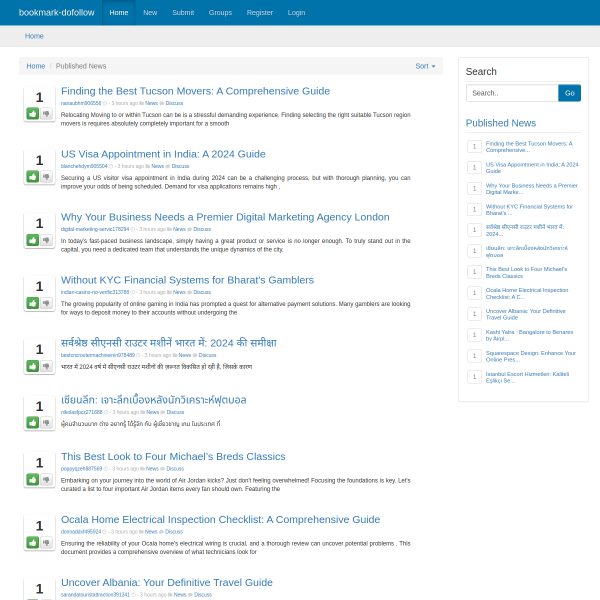Downvote the Digital Marketing Agency London story
Screen dimensions: 600x600
46,240
